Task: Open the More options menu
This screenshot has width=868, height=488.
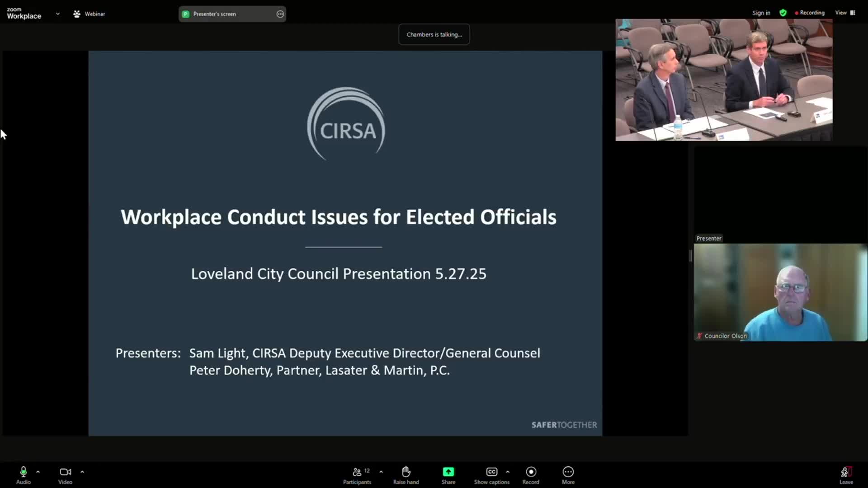Action: pos(568,472)
